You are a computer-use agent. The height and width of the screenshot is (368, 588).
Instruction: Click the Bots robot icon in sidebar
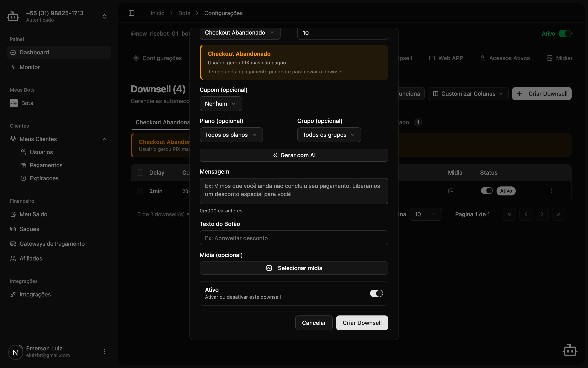coord(14,103)
